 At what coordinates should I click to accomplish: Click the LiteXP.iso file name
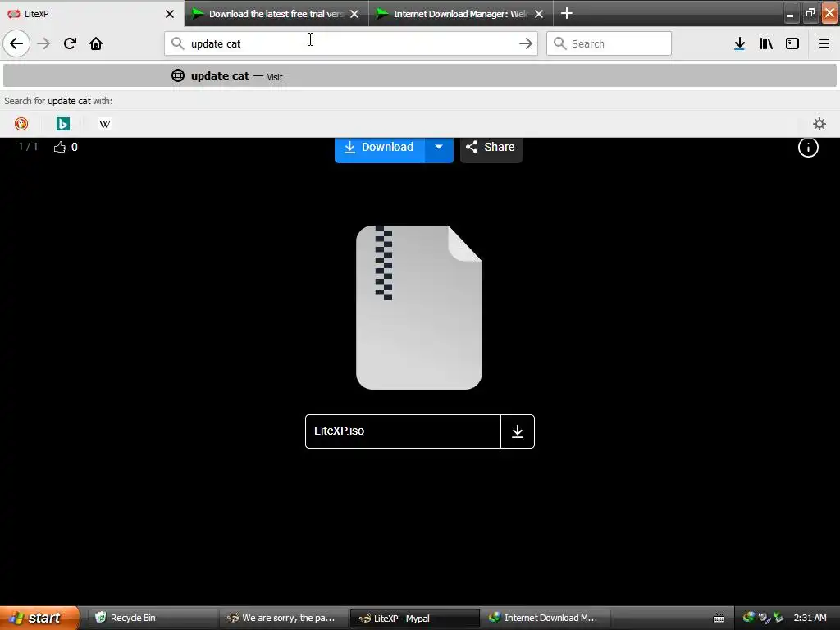point(339,431)
